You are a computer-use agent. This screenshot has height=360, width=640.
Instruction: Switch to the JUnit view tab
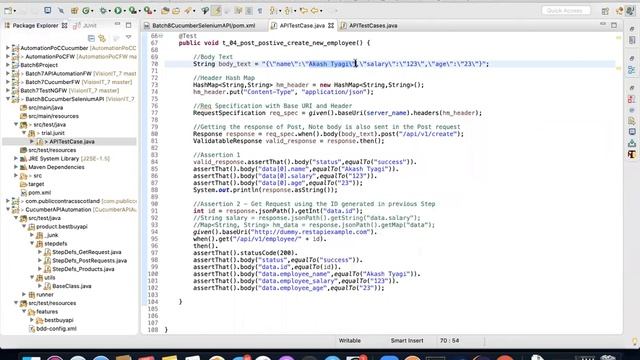point(85,25)
